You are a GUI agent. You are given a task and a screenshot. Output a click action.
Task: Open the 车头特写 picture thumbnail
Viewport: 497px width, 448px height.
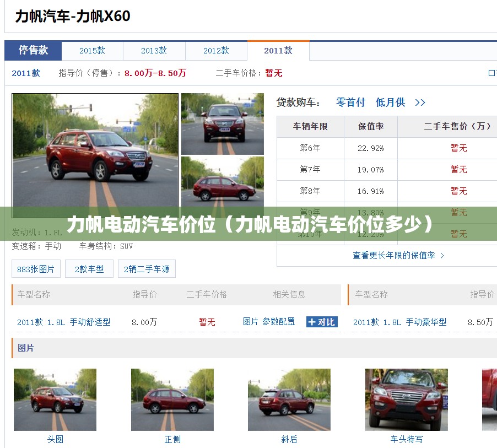click(406, 400)
